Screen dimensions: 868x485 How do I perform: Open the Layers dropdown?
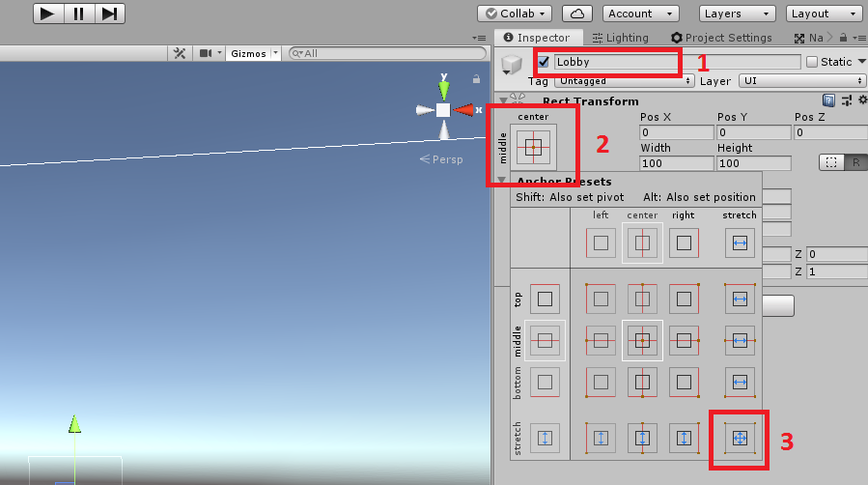(x=730, y=14)
